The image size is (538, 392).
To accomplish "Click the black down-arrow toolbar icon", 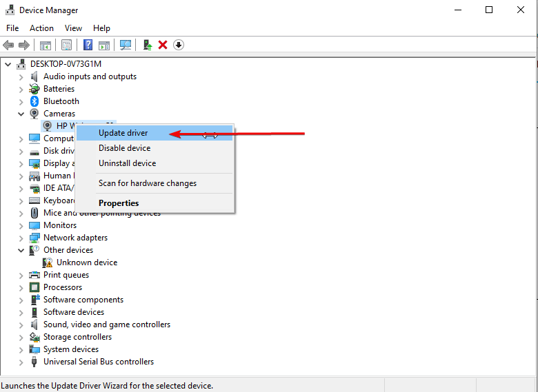I will [179, 45].
